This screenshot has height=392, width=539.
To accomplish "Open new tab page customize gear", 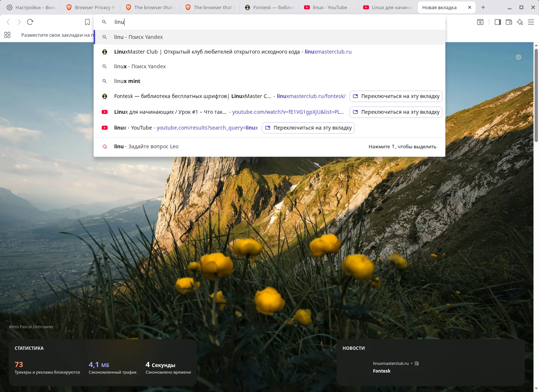I will pyautogui.click(x=518, y=57).
